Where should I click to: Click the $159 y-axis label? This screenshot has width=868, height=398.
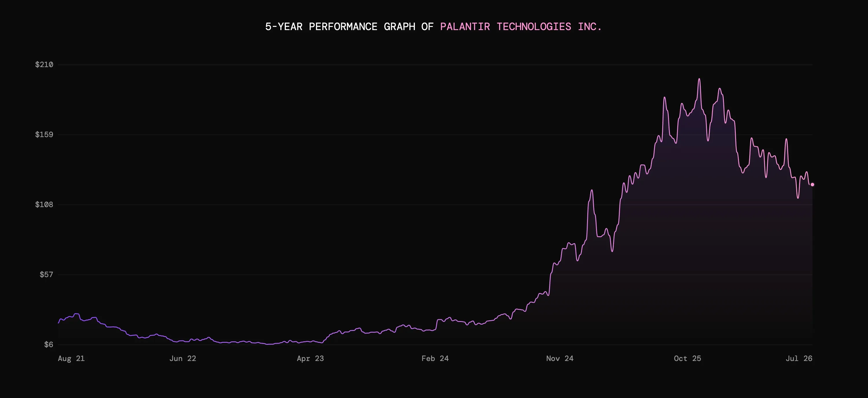coord(44,134)
